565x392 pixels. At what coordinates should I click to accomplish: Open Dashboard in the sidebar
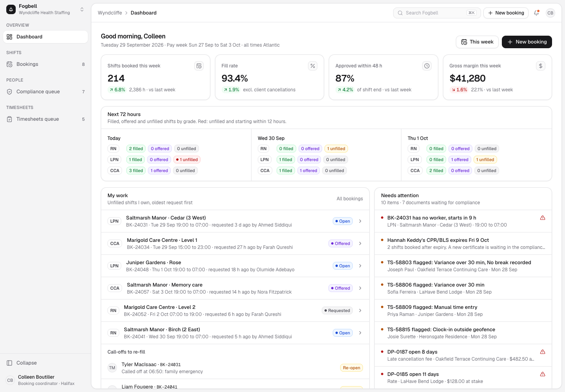pos(46,37)
